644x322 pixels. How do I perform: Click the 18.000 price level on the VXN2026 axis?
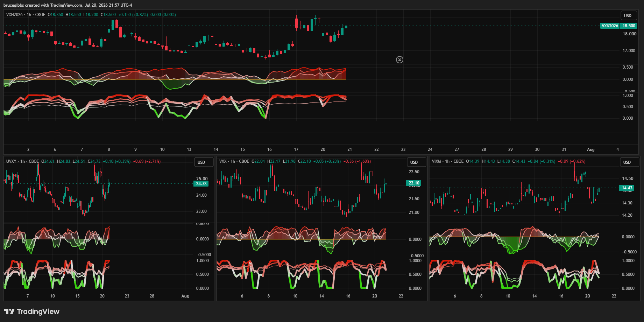click(629, 34)
